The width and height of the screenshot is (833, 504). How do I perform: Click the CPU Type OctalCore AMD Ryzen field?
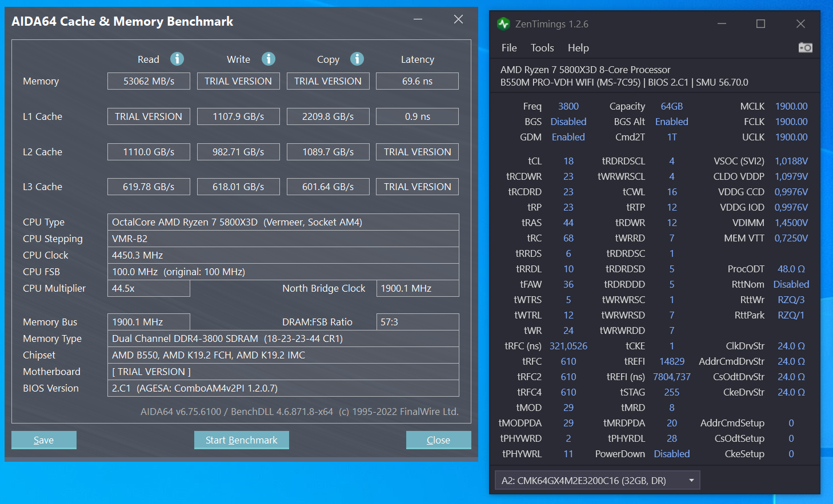tap(283, 222)
